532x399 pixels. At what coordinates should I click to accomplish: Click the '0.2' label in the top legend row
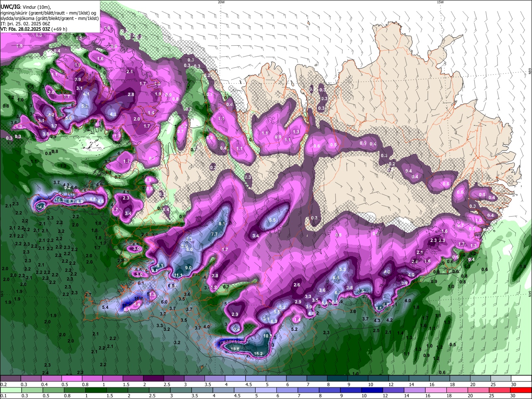(x=3, y=384)
